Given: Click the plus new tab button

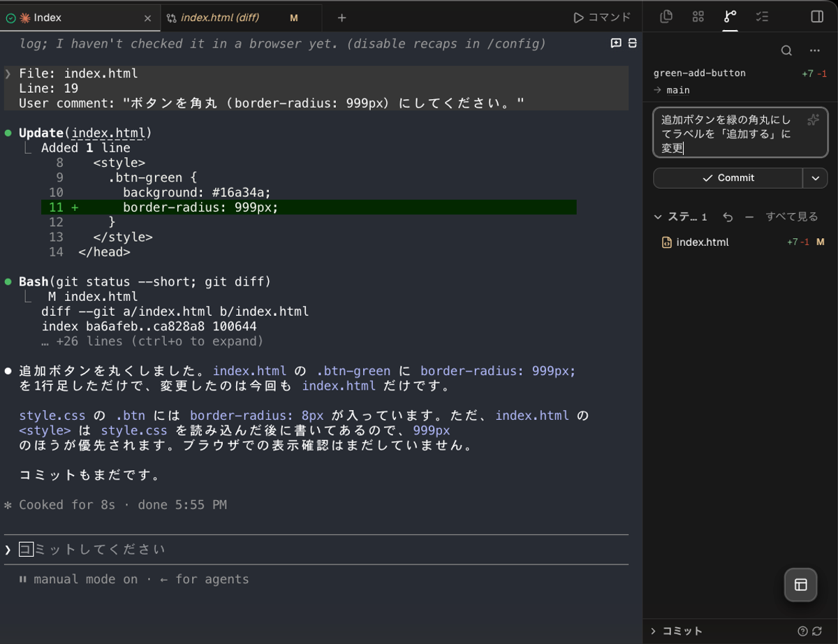Looking at the screenshot, I should coord(341,18).
